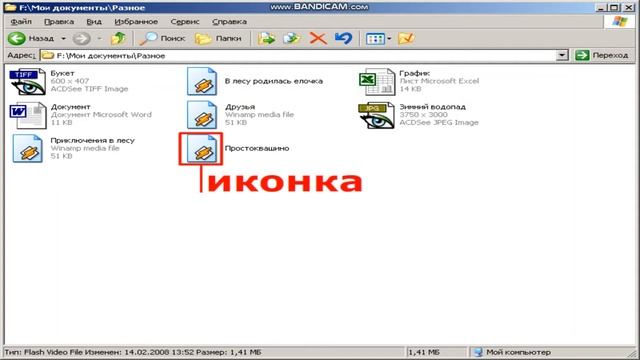Expand the address bar dropdown
This screenshot has width=640, height=360.
[562, 56]
